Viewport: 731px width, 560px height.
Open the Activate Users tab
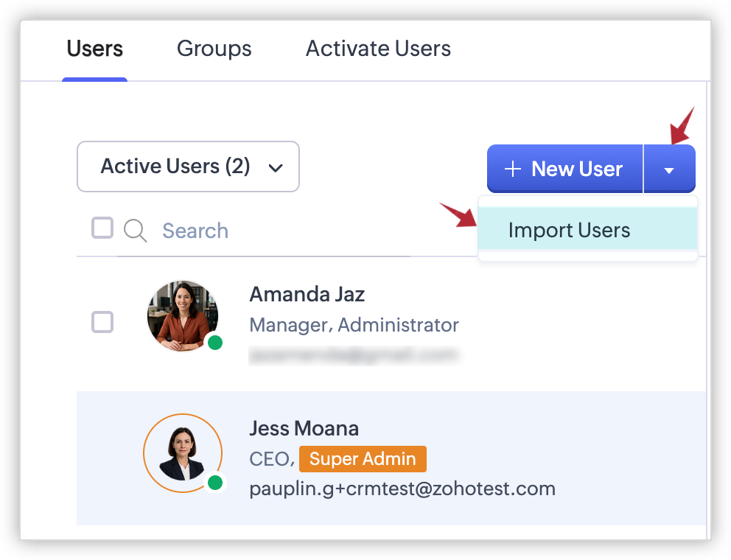[378, 49]
